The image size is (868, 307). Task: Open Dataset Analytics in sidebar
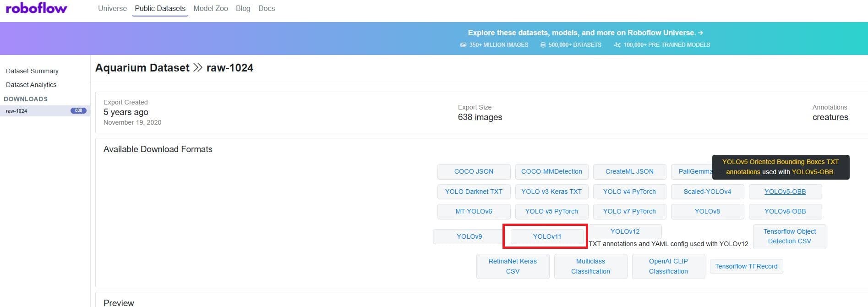pyautogui.click(x=31, y=85)
